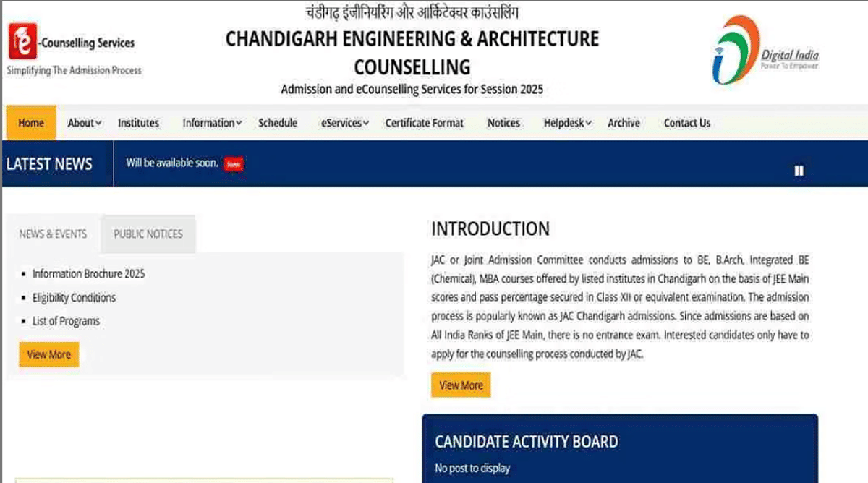Open the Information Brochure 2025 link
868x483 pixels.
89,274
